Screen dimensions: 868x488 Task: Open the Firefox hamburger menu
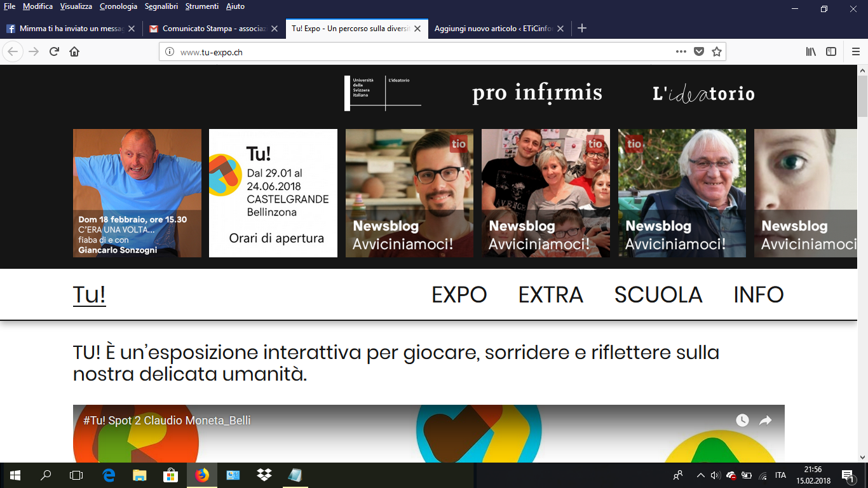pos(856,52)
